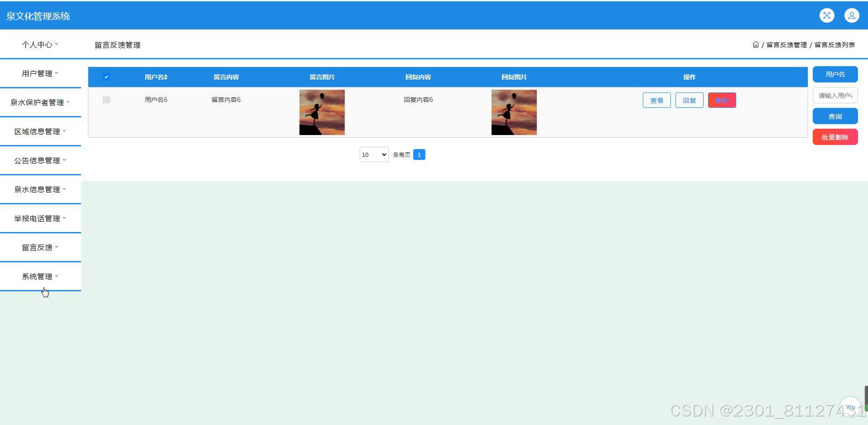Open the 留言图片 thumbnail image
This screenshot has width=868, height=425.
(322, 112)
